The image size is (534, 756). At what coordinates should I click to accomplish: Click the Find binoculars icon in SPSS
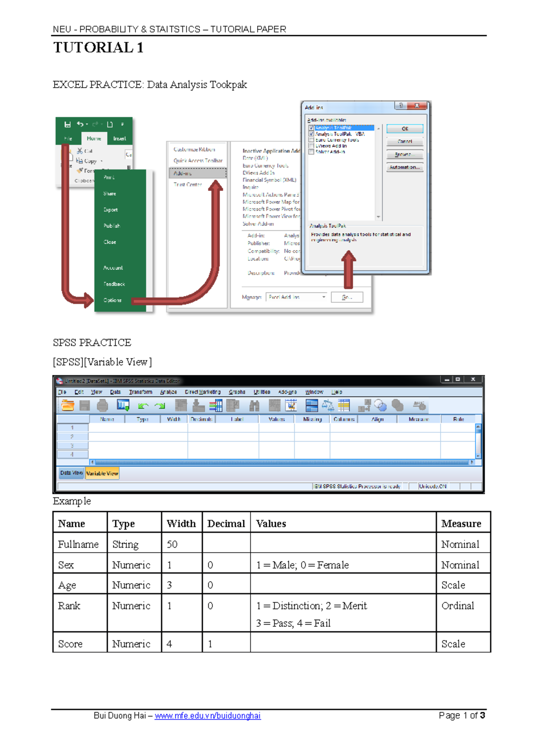tap(254, 405)
